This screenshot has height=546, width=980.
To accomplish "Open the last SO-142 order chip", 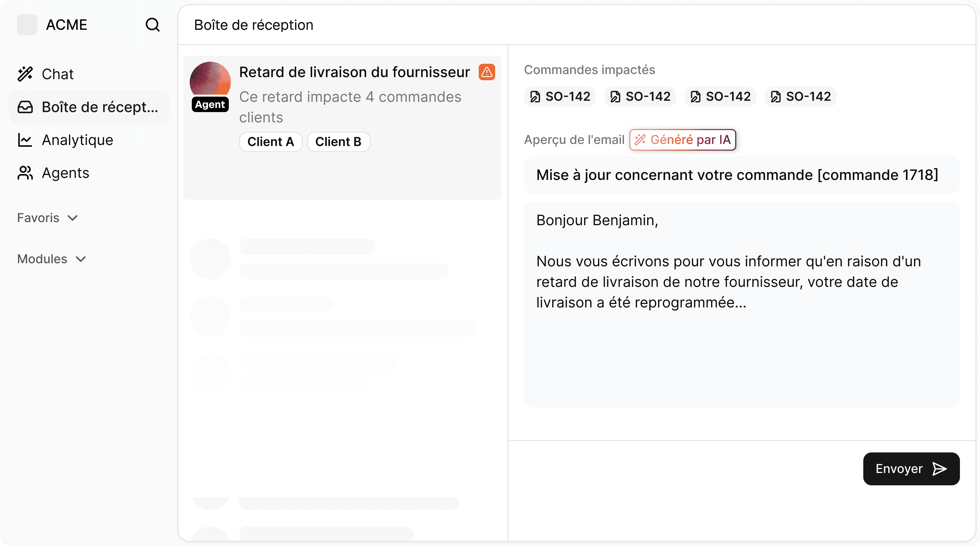I will (x=801, y=97).
